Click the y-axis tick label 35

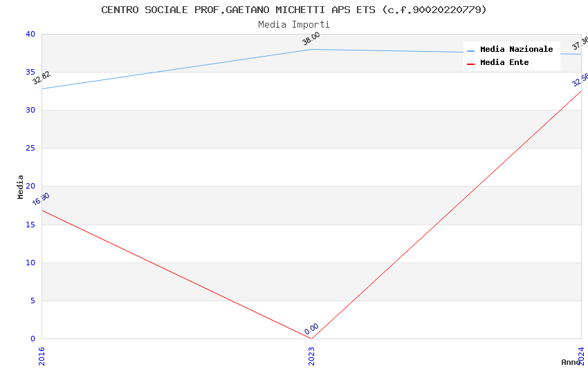tap(30, 72)
